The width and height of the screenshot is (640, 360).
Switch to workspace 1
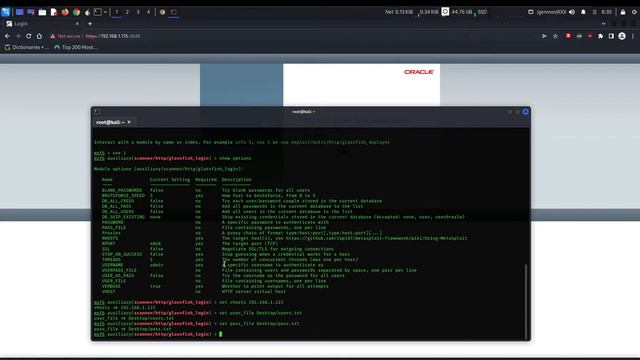(116, 12)
